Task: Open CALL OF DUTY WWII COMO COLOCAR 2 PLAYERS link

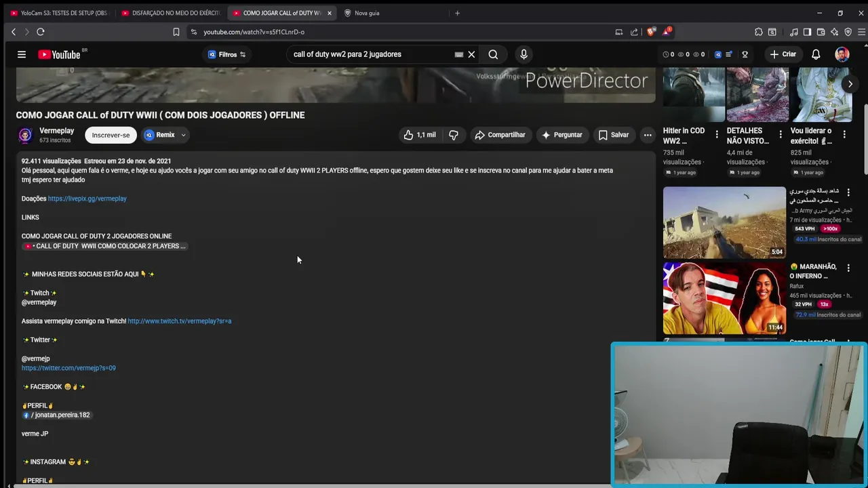Action: pos(104,246)
